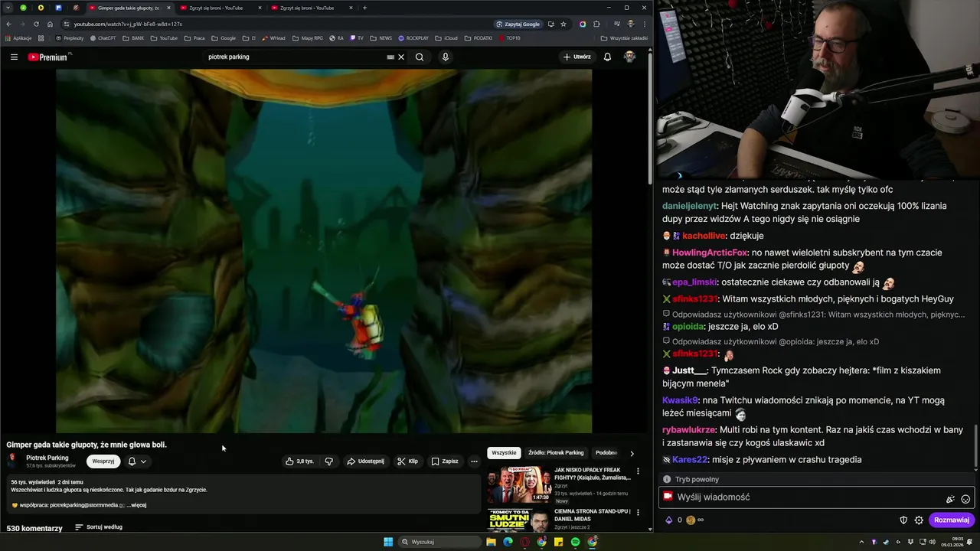Click the 'Utwórz' create button
980x551 pixels.
click(x=577, y=57)
